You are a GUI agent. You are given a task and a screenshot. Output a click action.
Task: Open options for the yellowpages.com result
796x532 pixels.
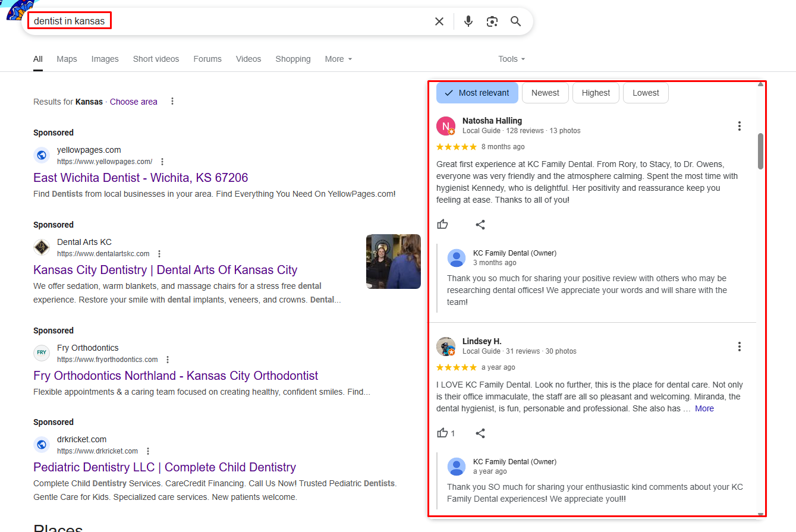click(x=162, y=161)
